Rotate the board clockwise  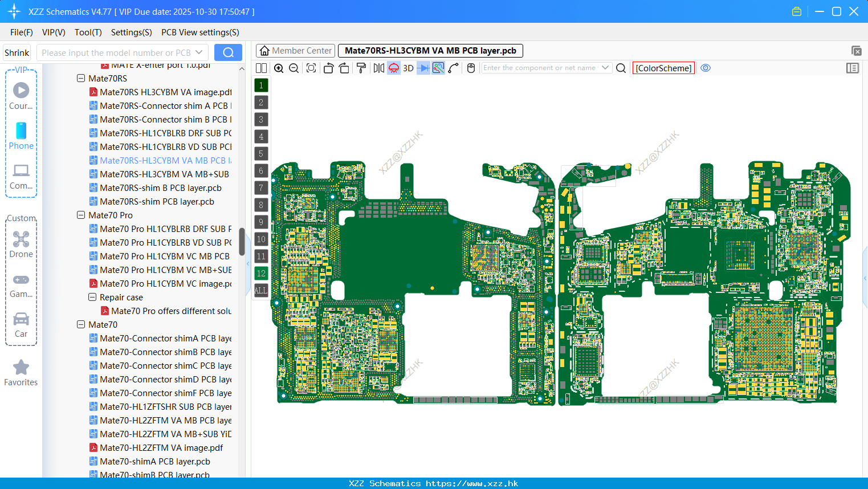(x=344, y=68)
